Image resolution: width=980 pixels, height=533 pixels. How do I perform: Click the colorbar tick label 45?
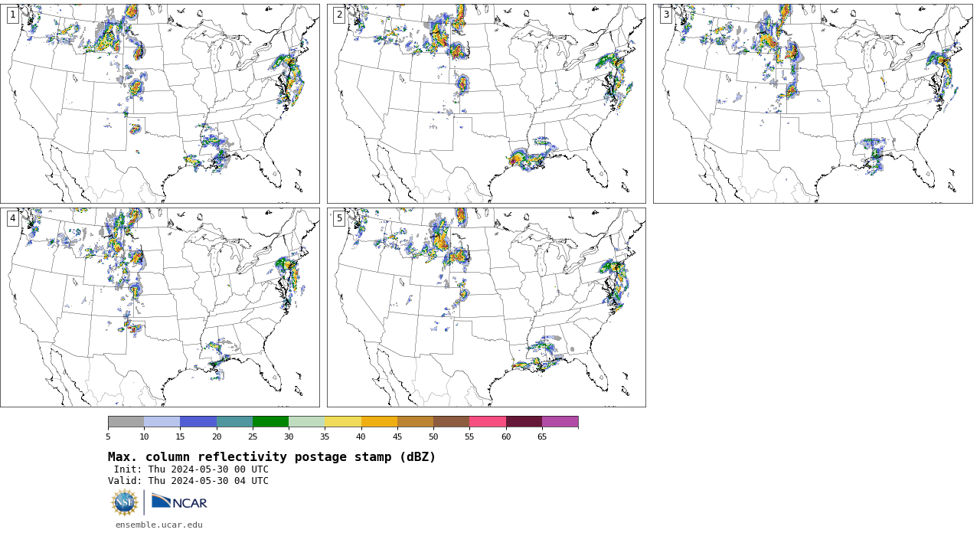pos(397,437)
